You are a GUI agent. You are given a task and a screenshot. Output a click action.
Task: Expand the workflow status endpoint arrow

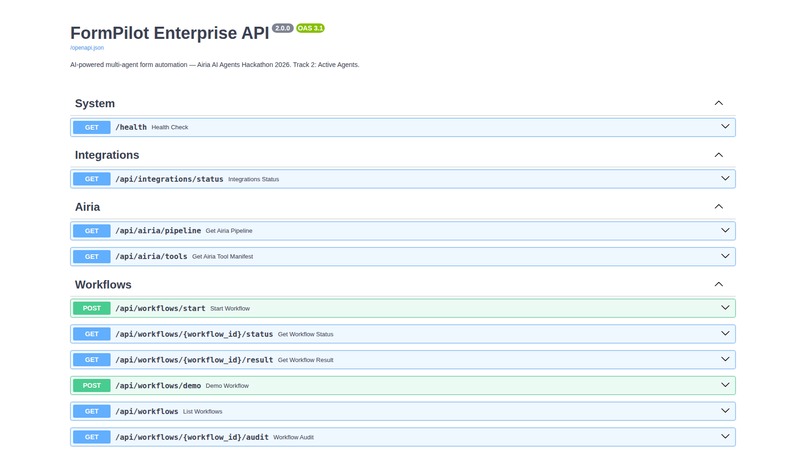(725, 334)
